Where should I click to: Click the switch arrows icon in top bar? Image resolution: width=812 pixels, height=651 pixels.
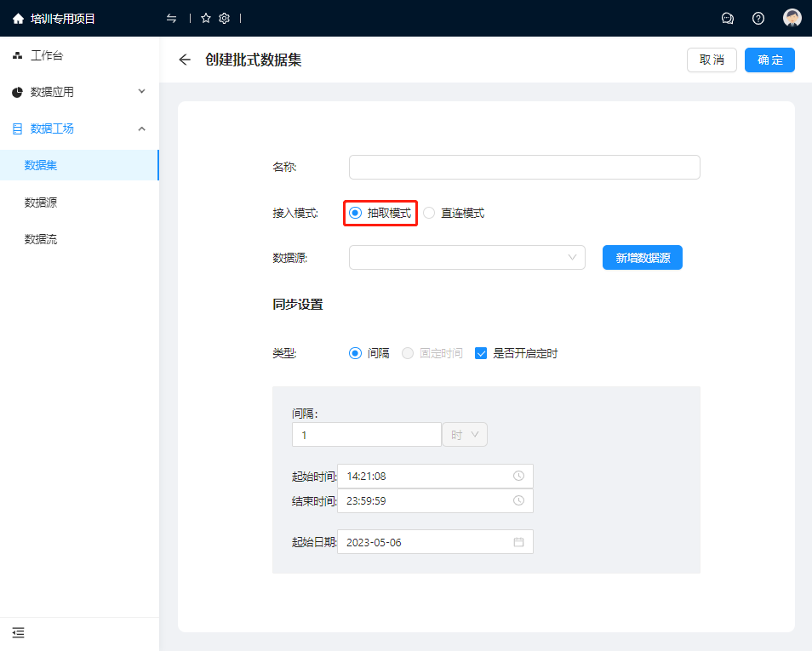(172, 18)
